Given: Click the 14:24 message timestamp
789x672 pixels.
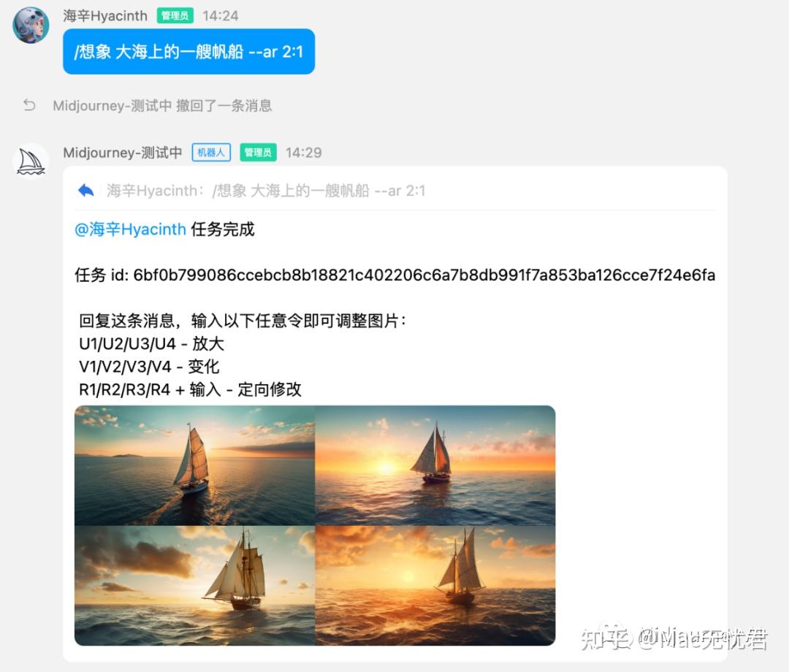Looking at the screenshot, I should tap(221, 15).
